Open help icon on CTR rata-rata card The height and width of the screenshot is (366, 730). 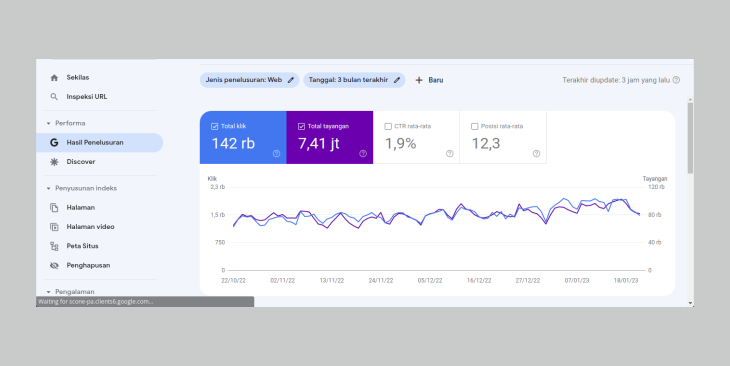pyautogui.click(x=450, y=154)
